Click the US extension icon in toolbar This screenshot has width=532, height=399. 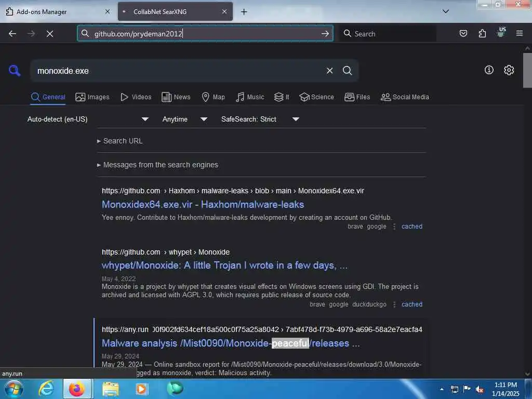[x=501, y=33]
